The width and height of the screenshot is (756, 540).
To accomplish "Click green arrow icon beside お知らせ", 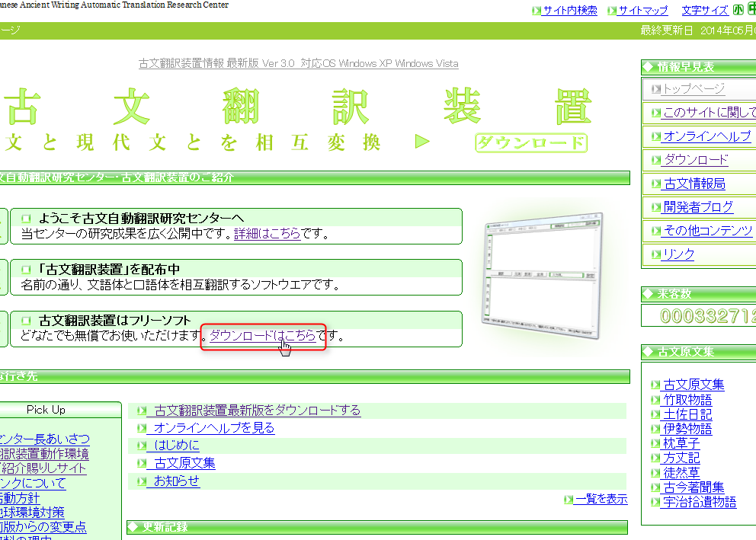I will pos(140,481).
